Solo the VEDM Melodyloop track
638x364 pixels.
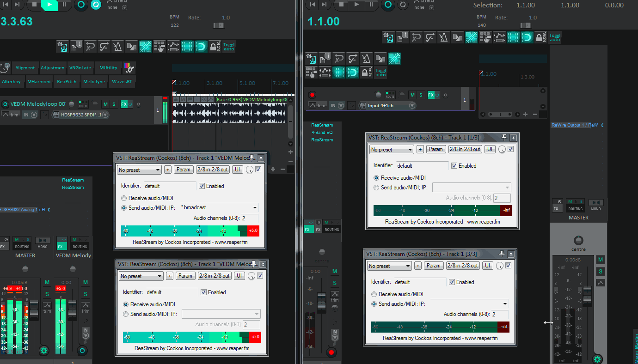pos(114,104)
